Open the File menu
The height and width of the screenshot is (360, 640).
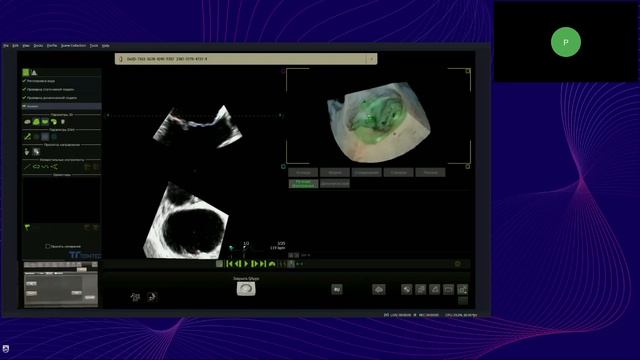pos(6,46)
